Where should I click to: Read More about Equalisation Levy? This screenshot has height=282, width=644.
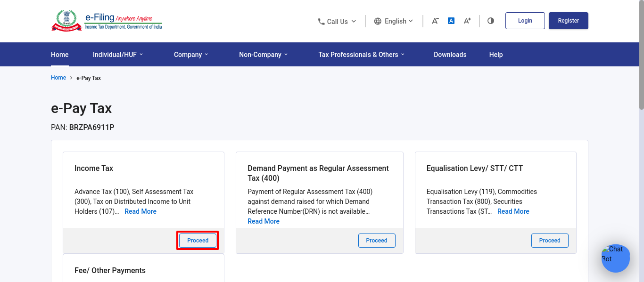513,211
